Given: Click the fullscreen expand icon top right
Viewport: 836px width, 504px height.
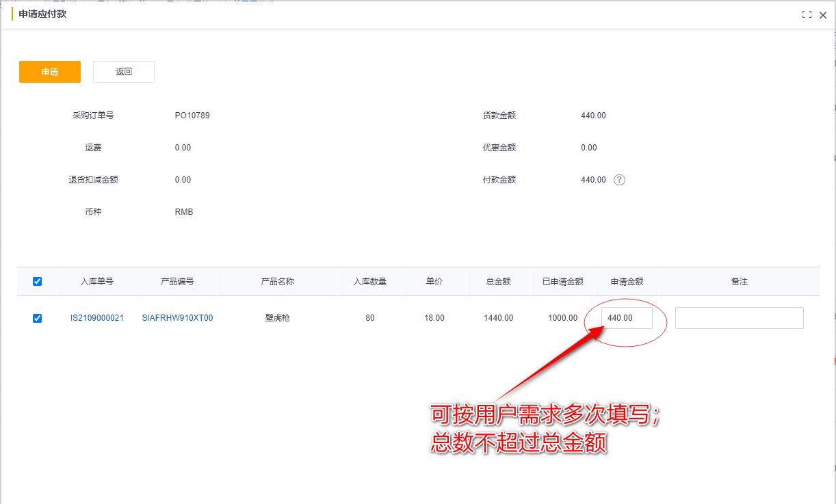Looking at the screenshot, I should pyautogui.click(x=807, y=14).
